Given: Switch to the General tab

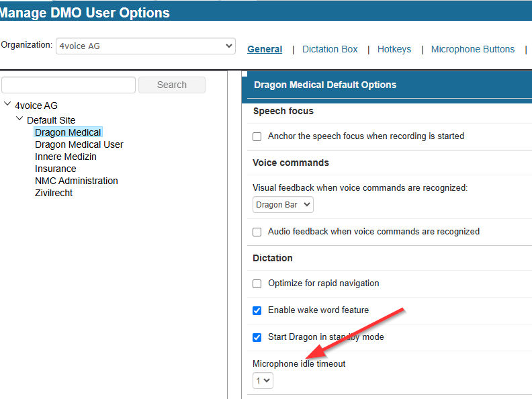Looking at the screenshot, I should click(265, 49).
